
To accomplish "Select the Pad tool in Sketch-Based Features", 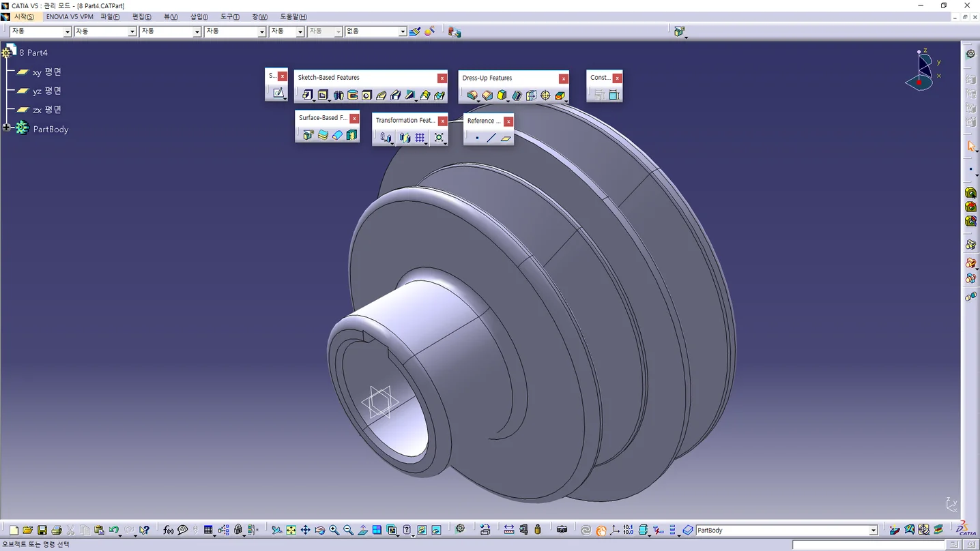I will [308, 95].
